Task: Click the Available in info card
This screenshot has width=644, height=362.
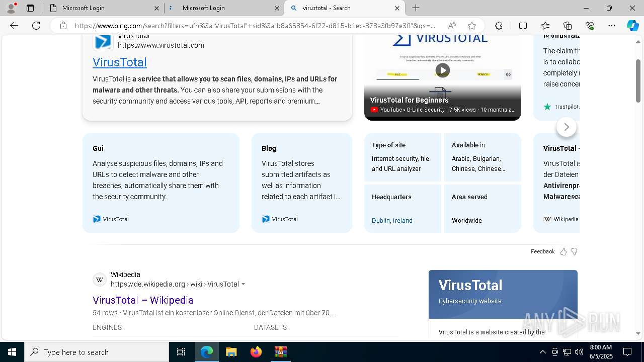Action: coord(482,157)
